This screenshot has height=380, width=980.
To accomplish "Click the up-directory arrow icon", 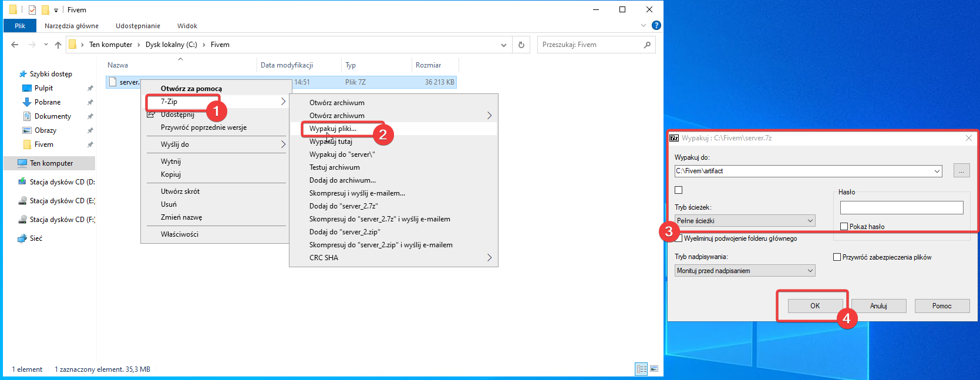I will 58,45.
